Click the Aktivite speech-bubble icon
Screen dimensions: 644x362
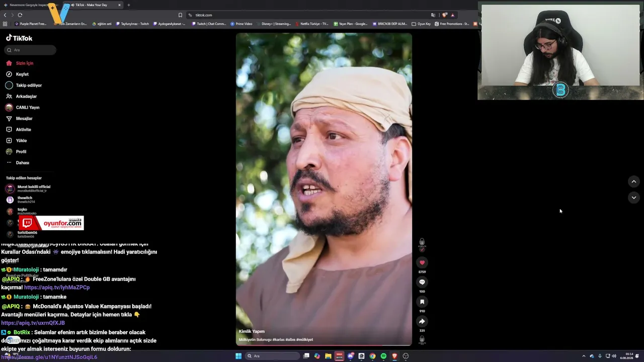(9, 130)
